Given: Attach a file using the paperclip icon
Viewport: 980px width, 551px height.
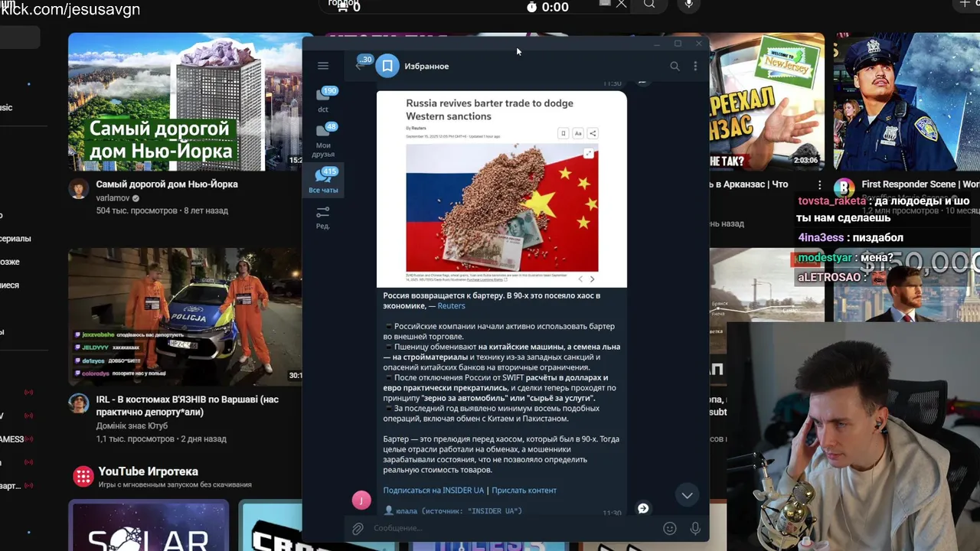Looking at the screenshot, I should [358, 528].
